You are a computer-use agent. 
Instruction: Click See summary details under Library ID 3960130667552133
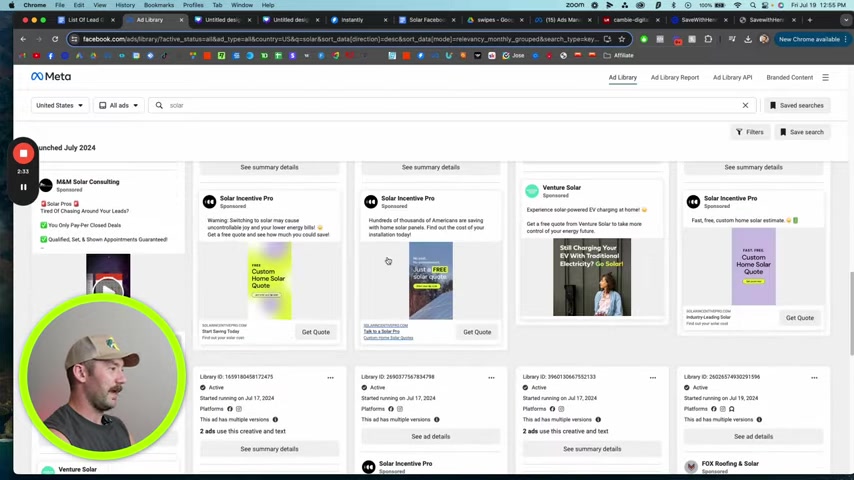[592, 449]
